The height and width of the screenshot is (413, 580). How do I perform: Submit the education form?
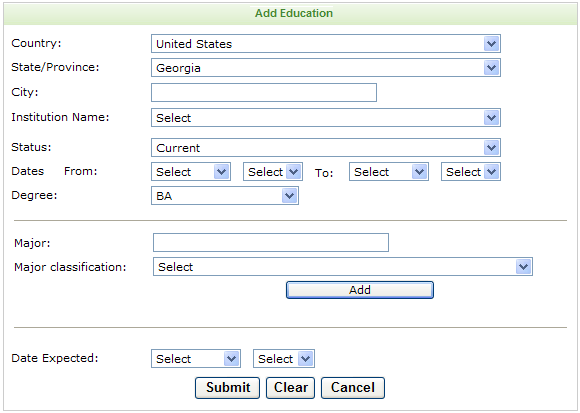point(227,388)
